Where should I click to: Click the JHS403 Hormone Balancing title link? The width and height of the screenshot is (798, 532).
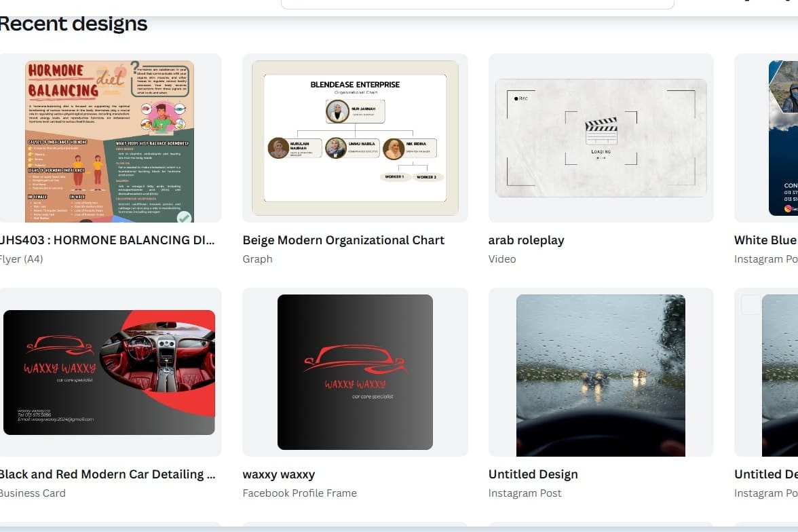107,240
